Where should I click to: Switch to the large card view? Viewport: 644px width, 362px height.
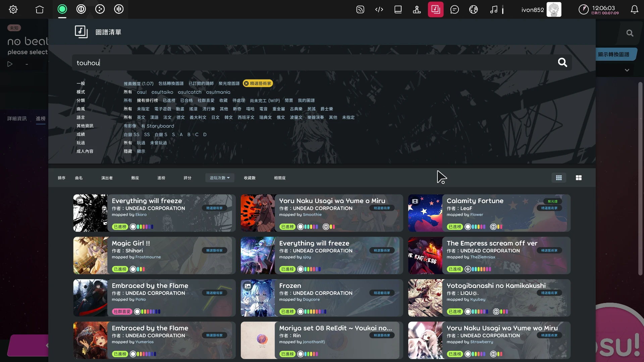[x=579, y=178]
